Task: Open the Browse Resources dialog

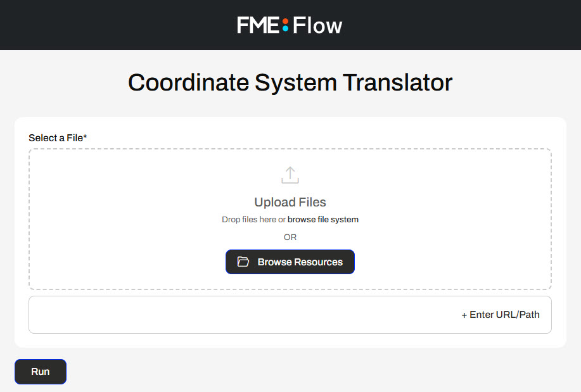Action: coord(290,262)
